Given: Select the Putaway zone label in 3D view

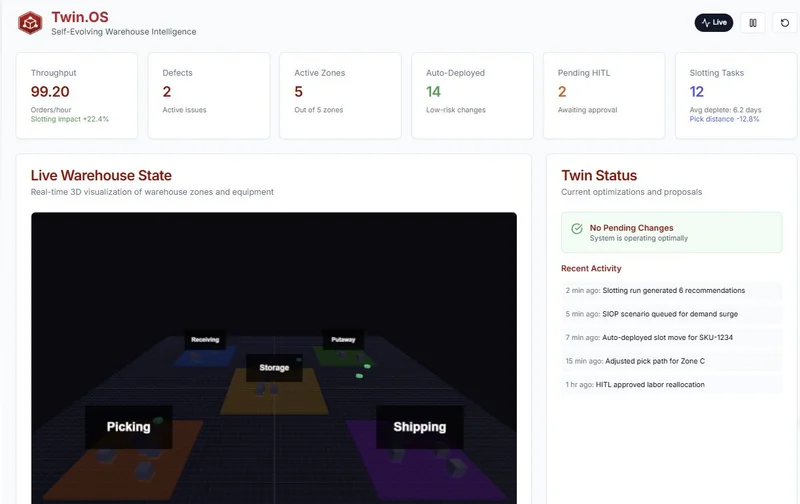Looking at the screenshot, I should 343,340.
